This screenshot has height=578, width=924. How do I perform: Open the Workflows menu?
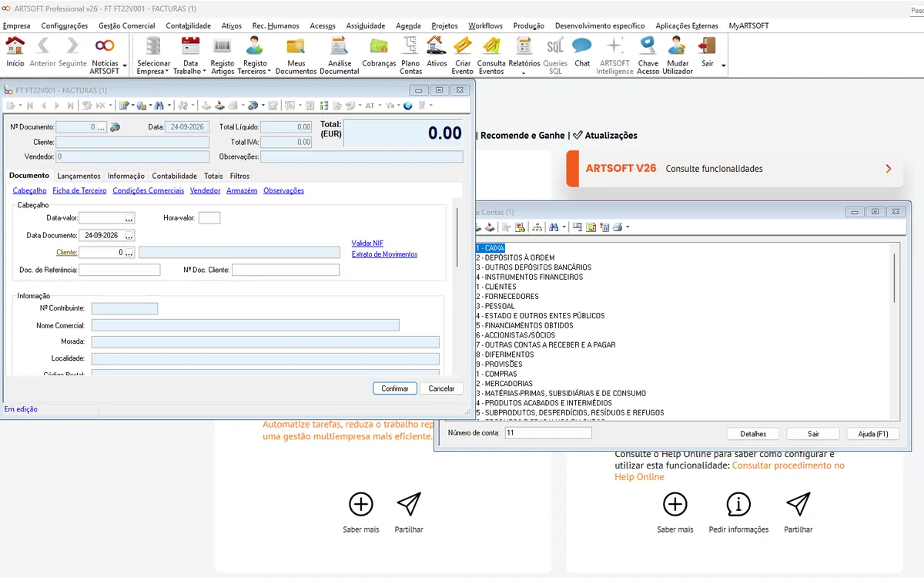485,25
